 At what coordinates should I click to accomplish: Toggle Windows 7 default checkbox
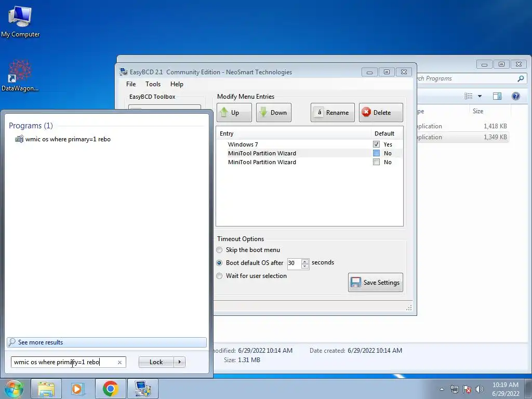coord(376,144)
